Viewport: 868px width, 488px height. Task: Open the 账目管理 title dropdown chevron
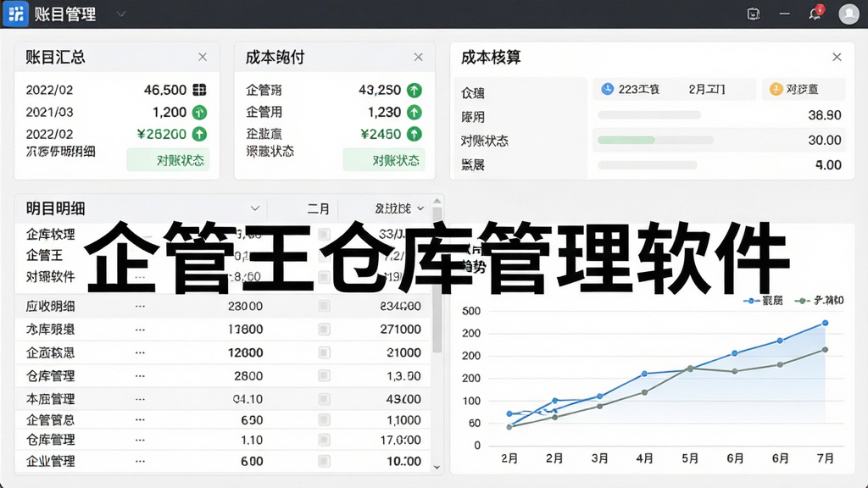pos(120,14)
